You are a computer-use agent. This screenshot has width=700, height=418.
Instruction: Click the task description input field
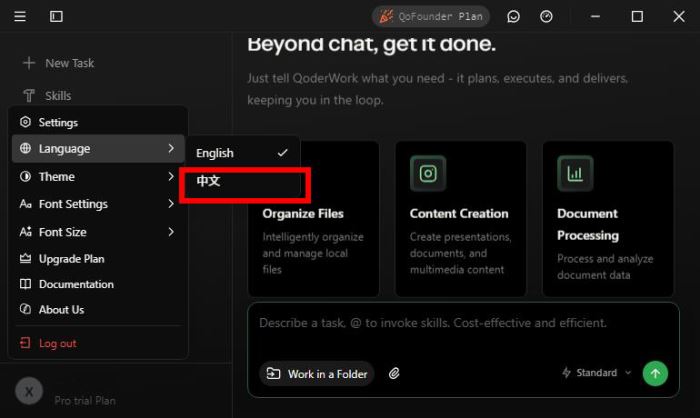click(x=460, y=324)
